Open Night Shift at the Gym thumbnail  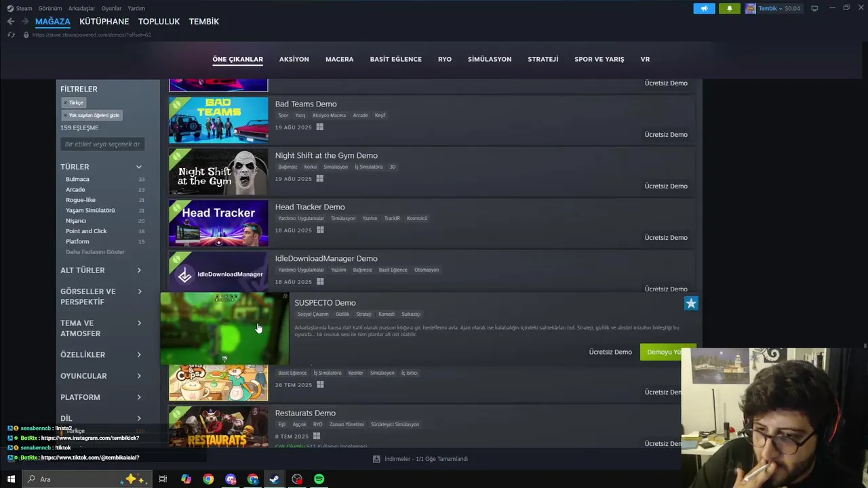tap(218, 171)
